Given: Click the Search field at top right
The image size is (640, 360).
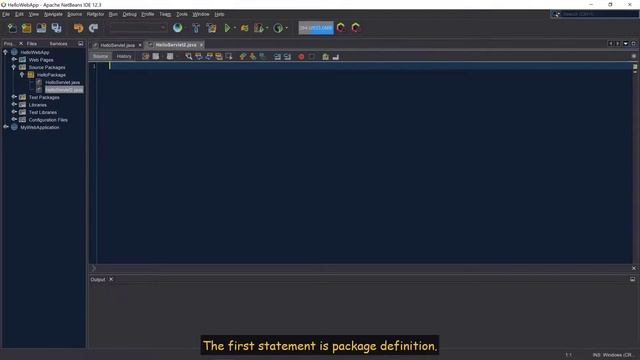Looking at the screenshot, I should tap(599, 14).
